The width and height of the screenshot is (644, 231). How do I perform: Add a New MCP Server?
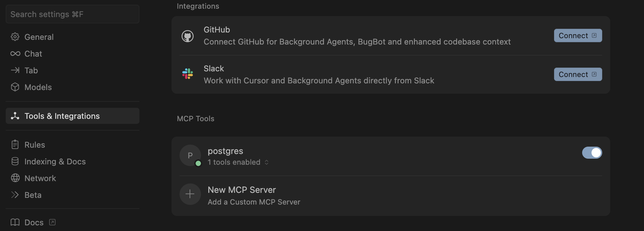pos(391,196)
